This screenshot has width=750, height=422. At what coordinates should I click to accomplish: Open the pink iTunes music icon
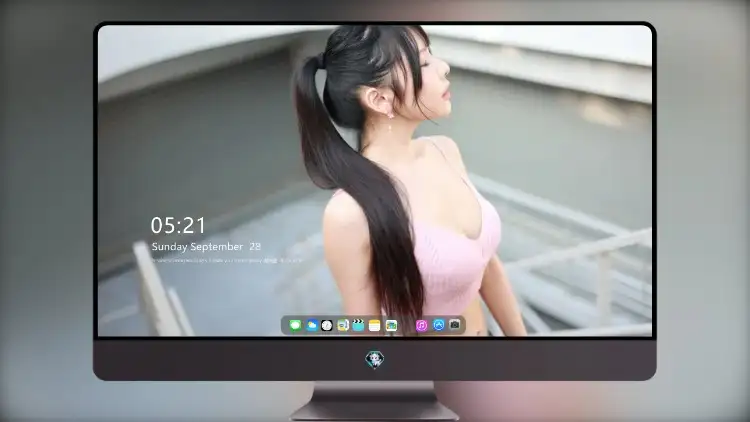tap(421, 325)
